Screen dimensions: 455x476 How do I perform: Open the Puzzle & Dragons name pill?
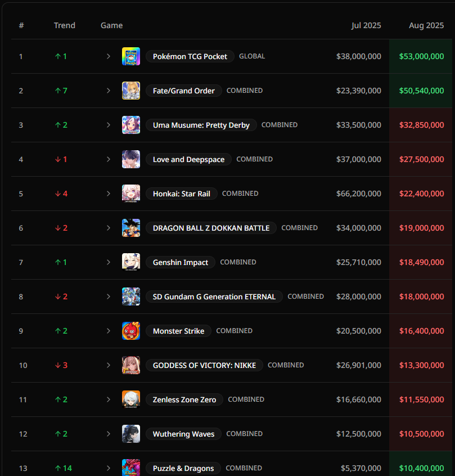tap(183, 468)
